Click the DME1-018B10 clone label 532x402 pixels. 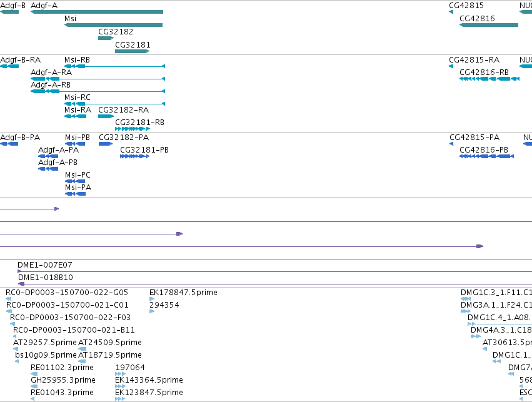[x=46, y=278]
